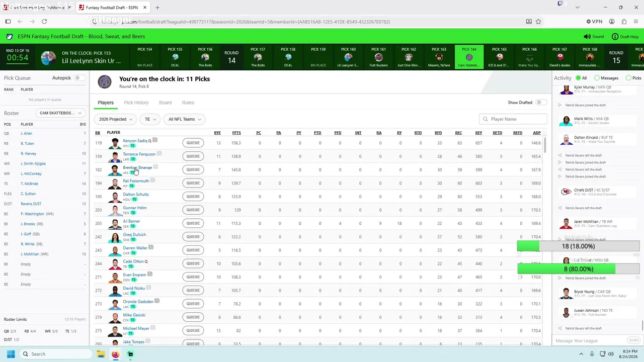Open Mike Gesicki's player card link

134,315
